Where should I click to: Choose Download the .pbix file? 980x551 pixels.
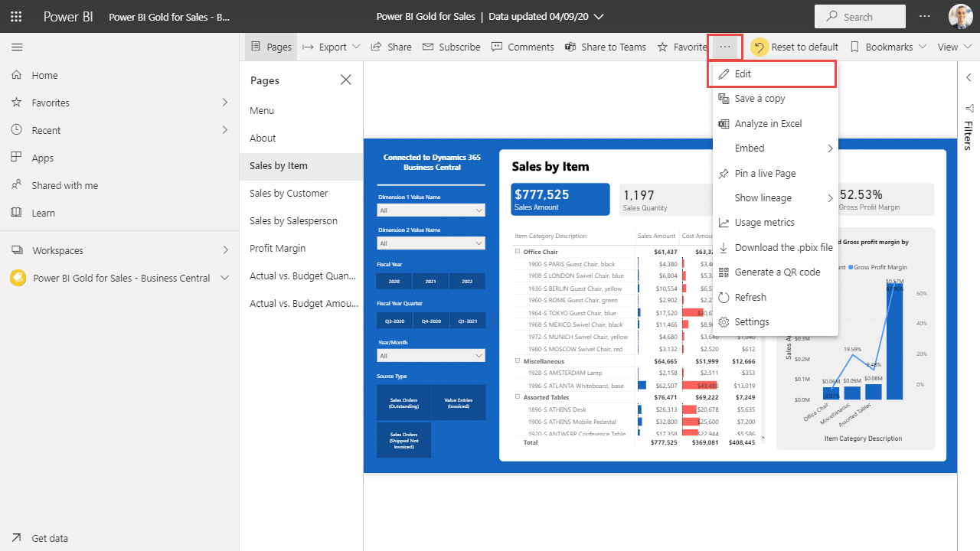[776, 247]
